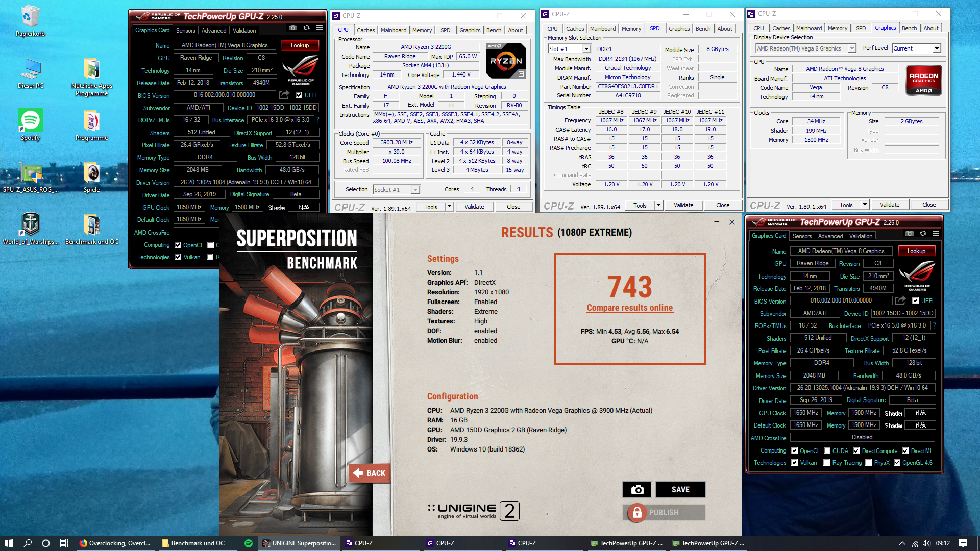Open the GPU-Z_ASUS_ROG desktop shortcut

point(30,177)
